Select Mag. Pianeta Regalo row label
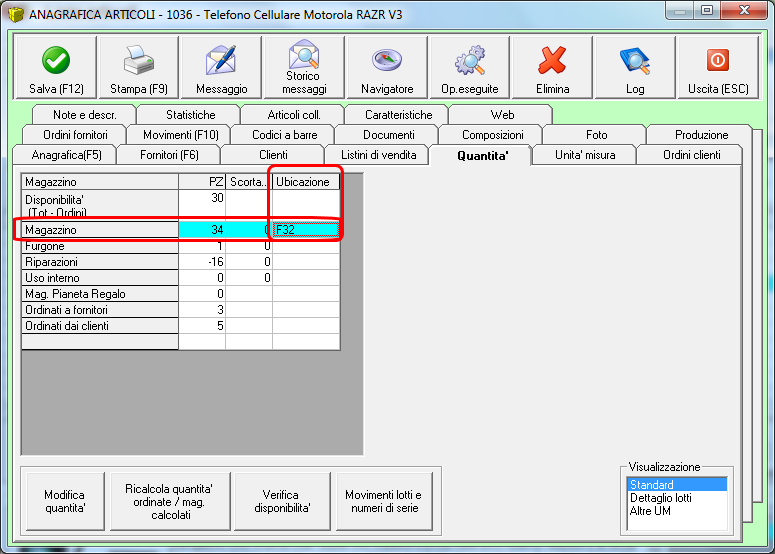Screen dimensions: 775x554 tap(100, 294)
